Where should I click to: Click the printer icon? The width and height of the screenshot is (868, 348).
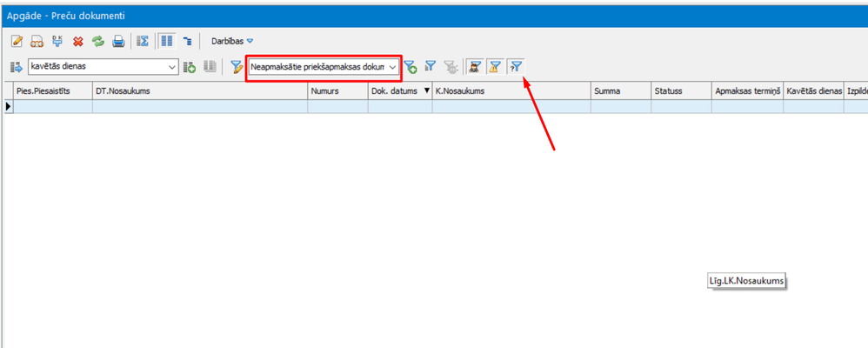pos(118,41)
